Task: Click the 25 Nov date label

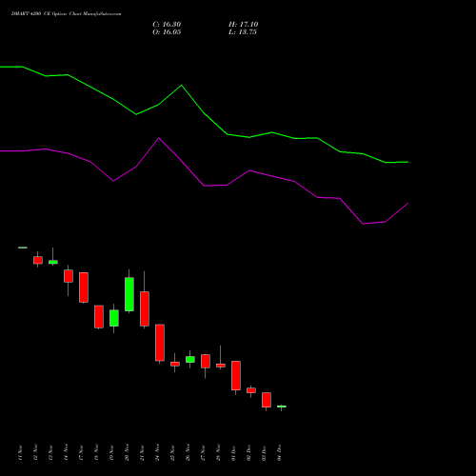Action: (x=172, y=453)
